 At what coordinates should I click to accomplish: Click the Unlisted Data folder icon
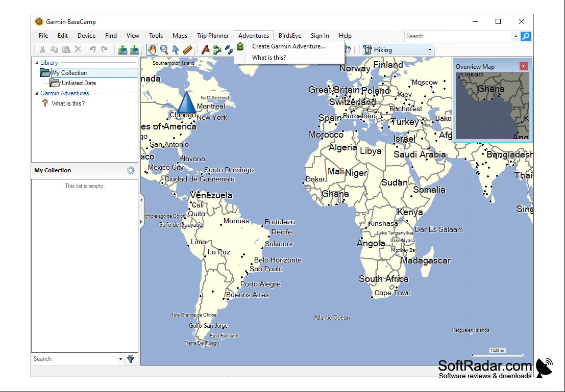[55, 83]
